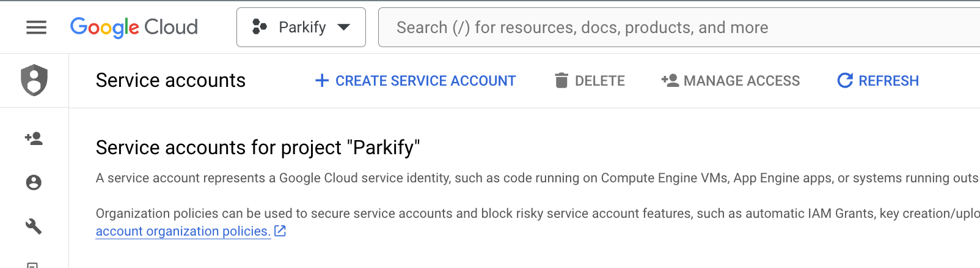The width and height of the screenshot is (980, 268).
Task: Click the project selector dropdown arrow
Action: tap(344, 27)
